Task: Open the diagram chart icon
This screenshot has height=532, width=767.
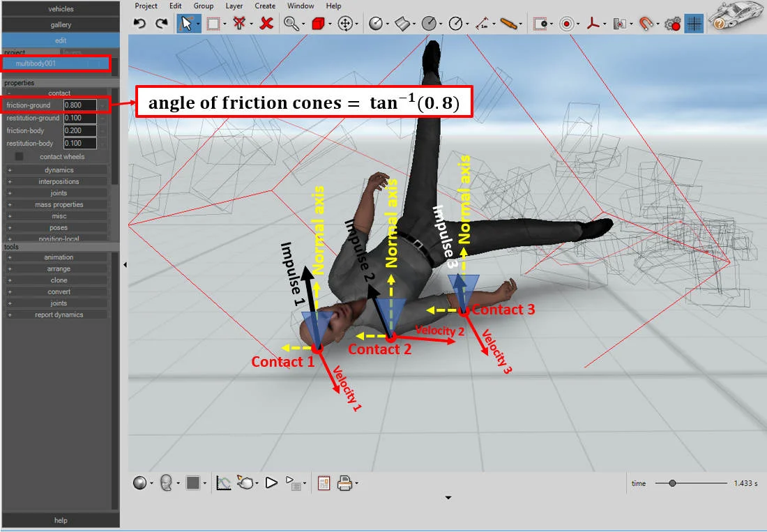Action: [224, 483]
